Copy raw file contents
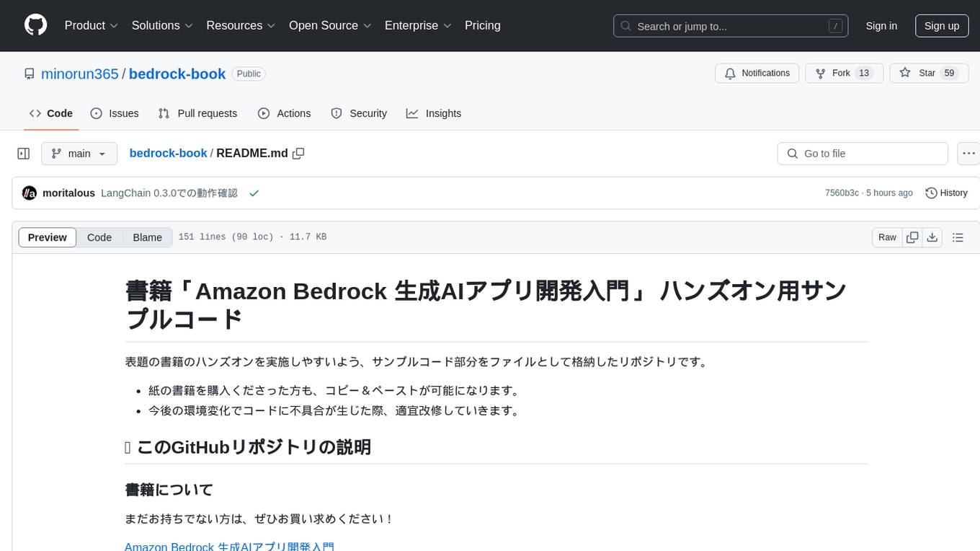 click(912, 237)
